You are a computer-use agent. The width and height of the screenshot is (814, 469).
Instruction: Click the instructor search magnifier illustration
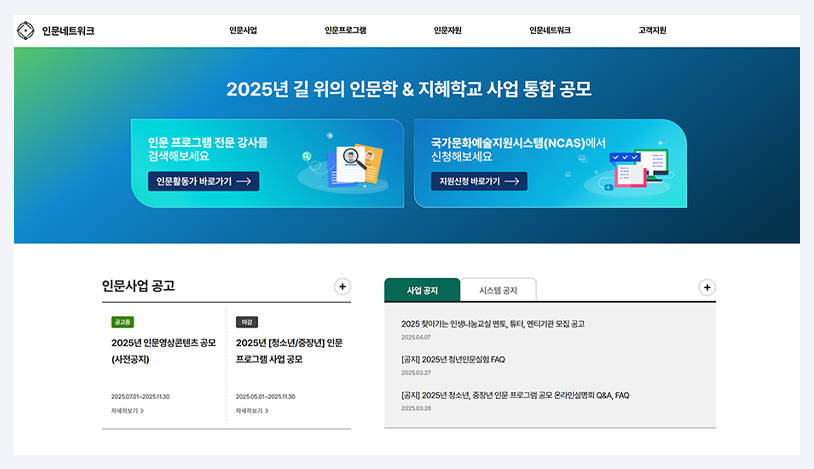(344, 165)
